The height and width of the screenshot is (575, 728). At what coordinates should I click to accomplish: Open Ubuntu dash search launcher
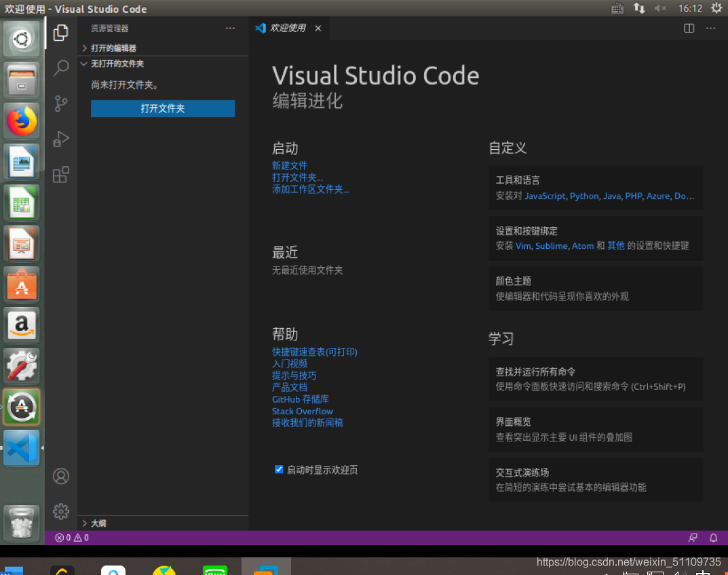tap(21, 39)
